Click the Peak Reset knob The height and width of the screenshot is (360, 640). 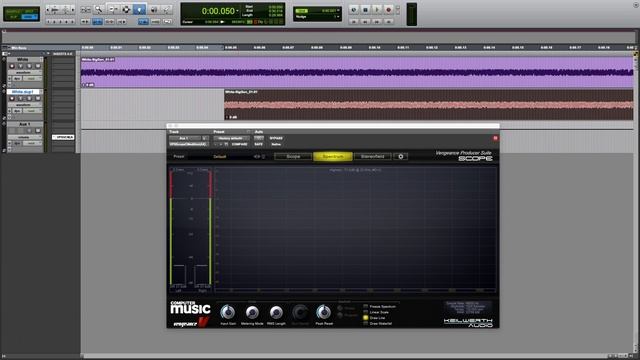[x=324, y=313]
